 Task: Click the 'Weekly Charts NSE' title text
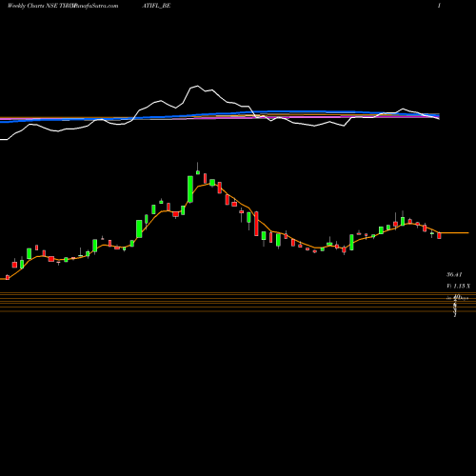[x=32, y=6]
